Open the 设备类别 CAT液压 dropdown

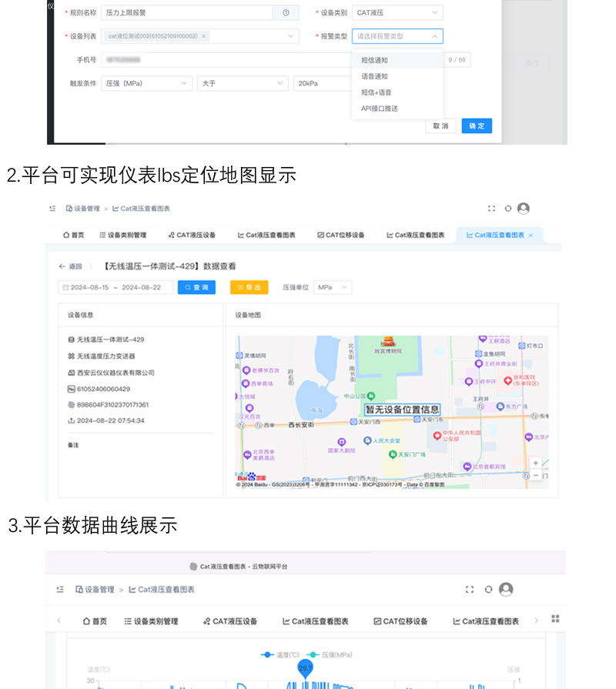coord(397,13)
